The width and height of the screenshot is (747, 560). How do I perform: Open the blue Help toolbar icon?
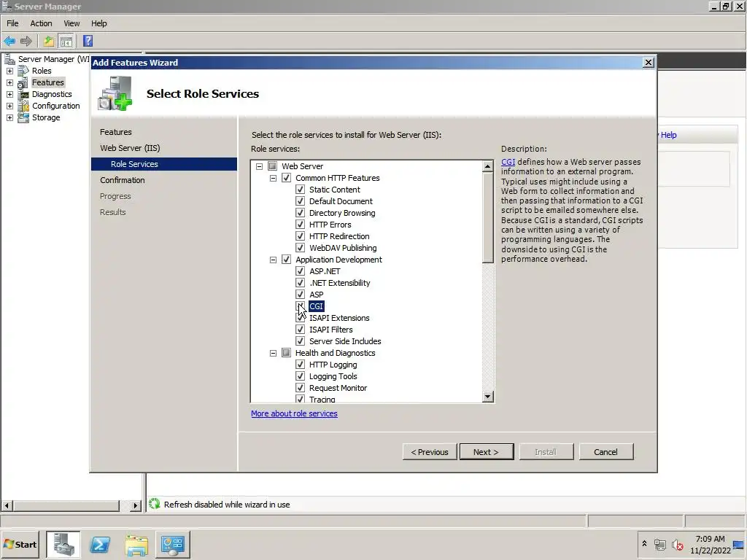88,41
